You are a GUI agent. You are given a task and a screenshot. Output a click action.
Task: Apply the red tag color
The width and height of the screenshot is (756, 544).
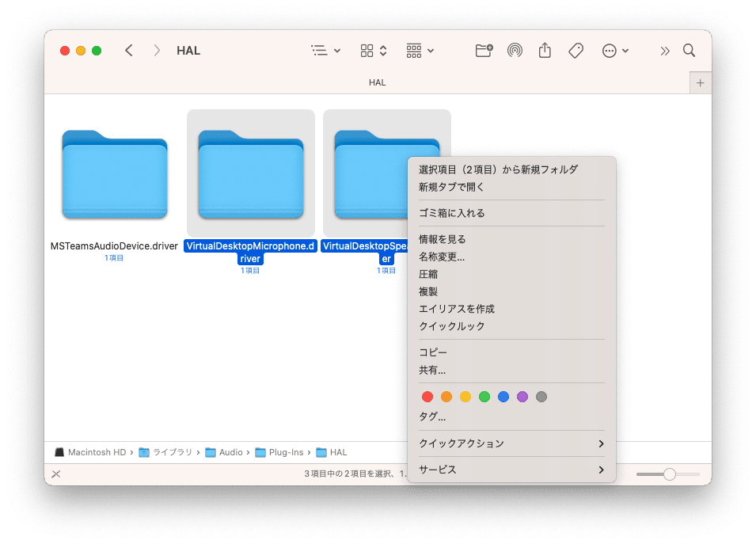[427, 397]
